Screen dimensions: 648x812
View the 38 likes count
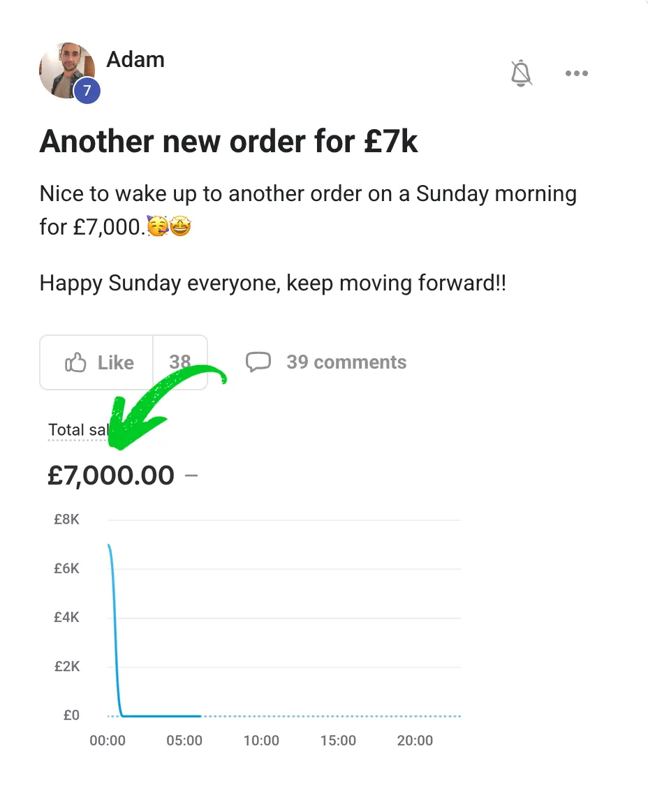[180, 362]
